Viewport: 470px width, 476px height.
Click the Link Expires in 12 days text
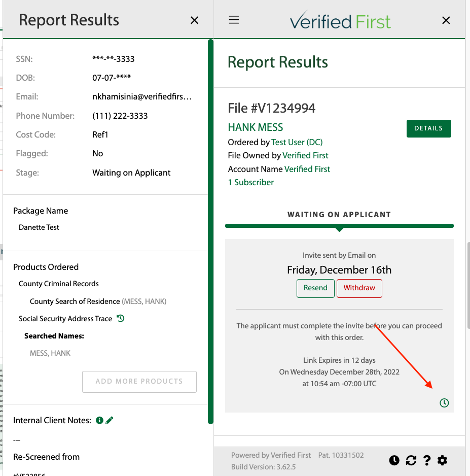click(339, 360)
